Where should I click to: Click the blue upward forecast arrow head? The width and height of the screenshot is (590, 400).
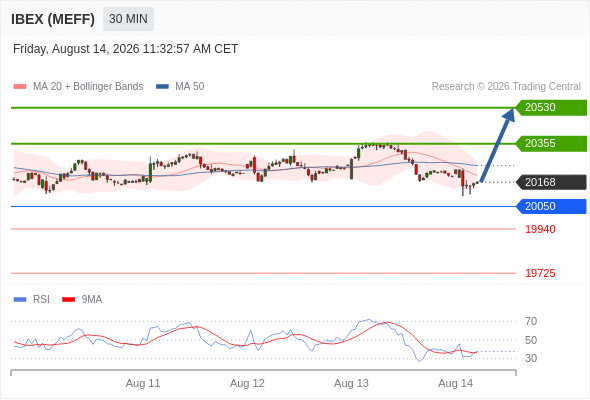pos(509,114)
